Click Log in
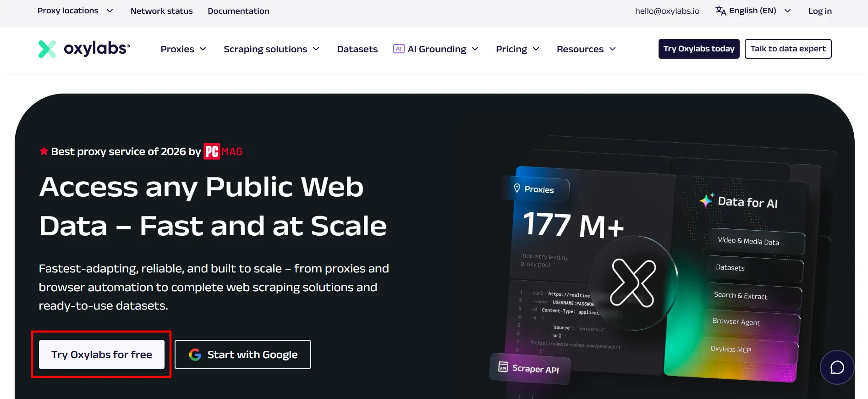Screen dimensions: 868x399 click(x=820, y=11)
